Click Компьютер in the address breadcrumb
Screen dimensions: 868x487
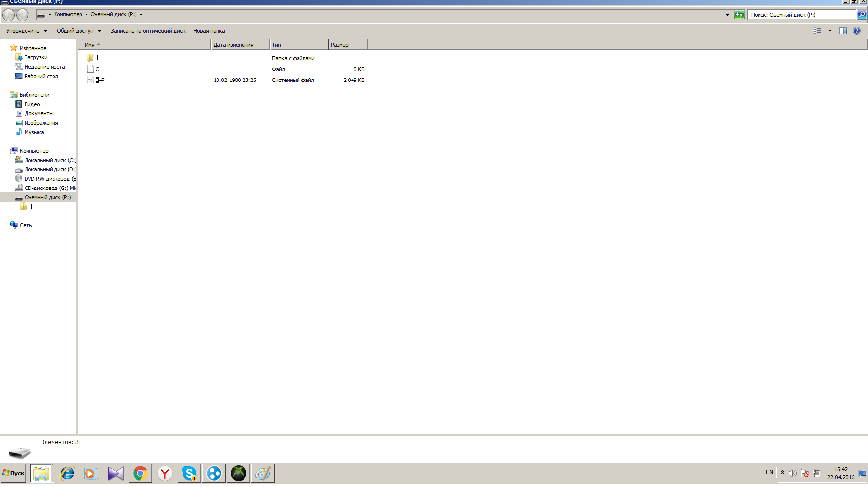pos(68,14)
